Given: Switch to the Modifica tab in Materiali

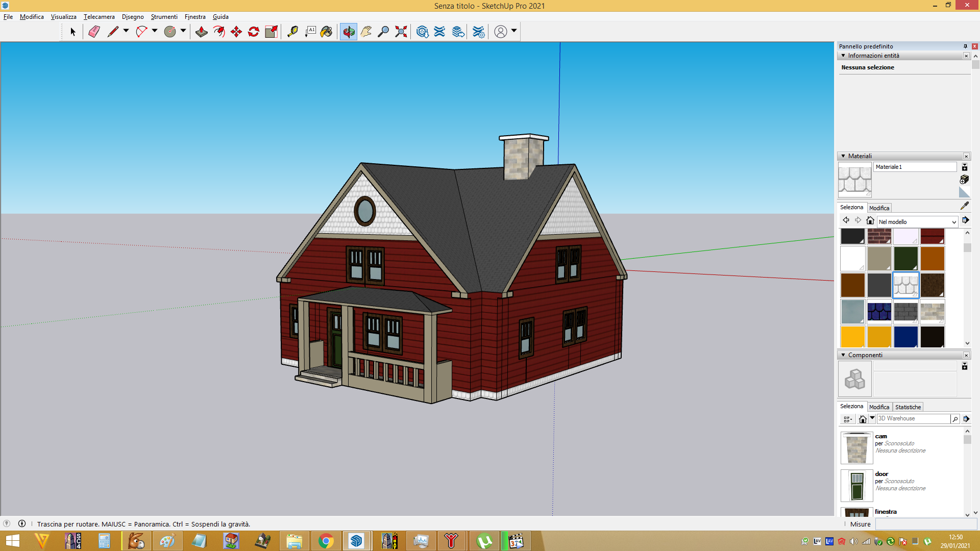Looking at the screenshot, I should coord(879,208).
